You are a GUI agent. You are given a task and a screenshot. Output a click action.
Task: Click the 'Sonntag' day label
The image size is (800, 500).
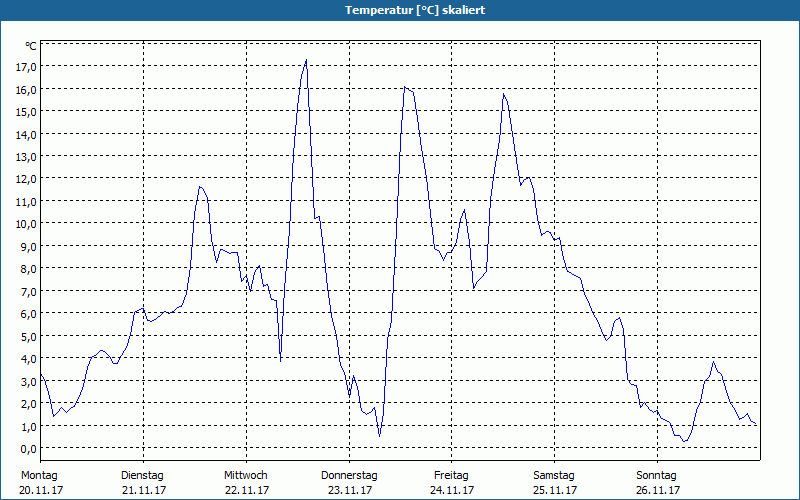pos(656,476)
